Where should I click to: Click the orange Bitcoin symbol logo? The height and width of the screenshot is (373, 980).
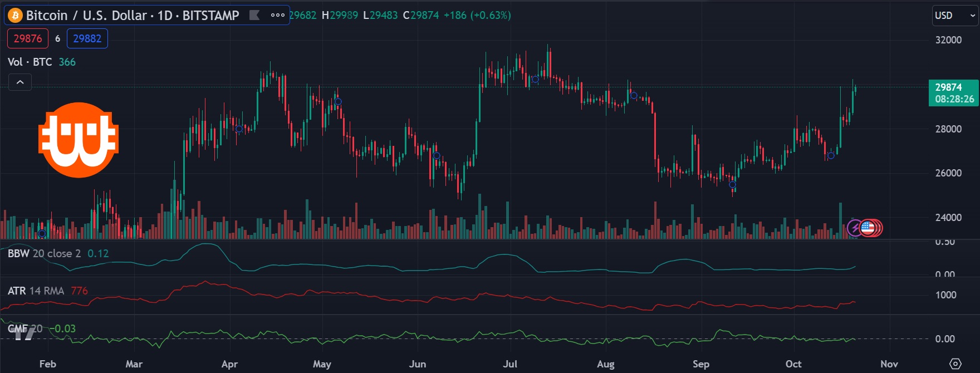[15, 15]
